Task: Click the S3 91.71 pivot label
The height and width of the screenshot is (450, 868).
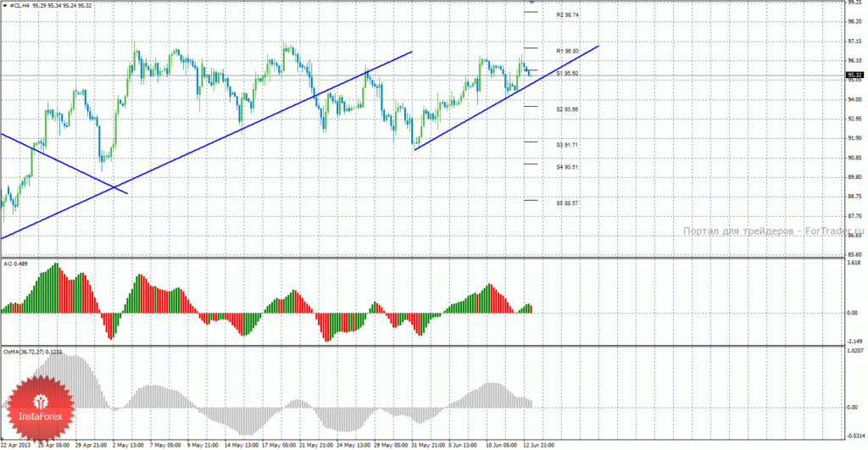Action: click(567, 144)
